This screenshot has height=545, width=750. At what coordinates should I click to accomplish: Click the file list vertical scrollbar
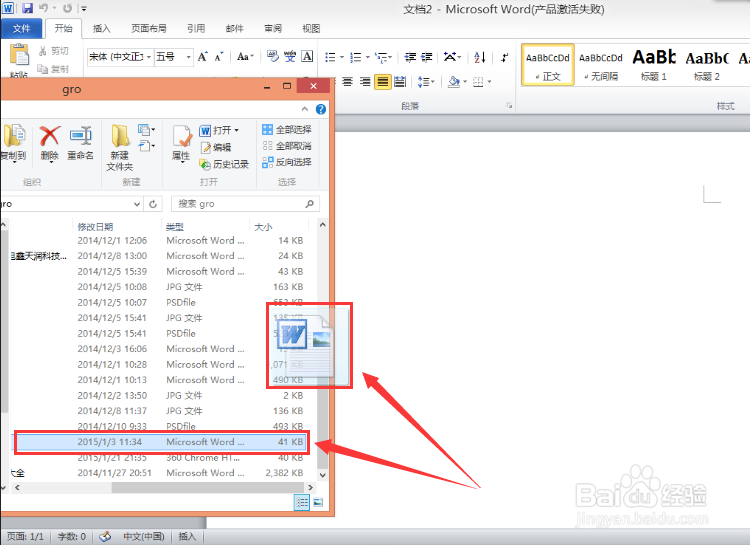point(322,349)
